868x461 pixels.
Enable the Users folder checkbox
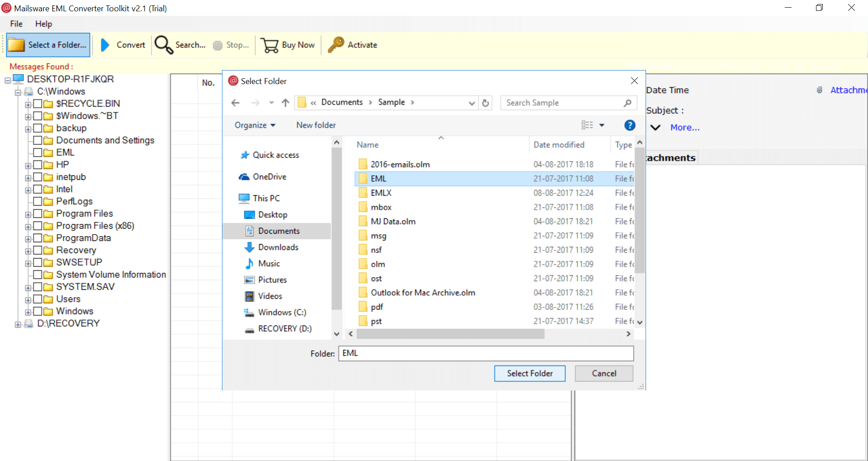point(38,299)
